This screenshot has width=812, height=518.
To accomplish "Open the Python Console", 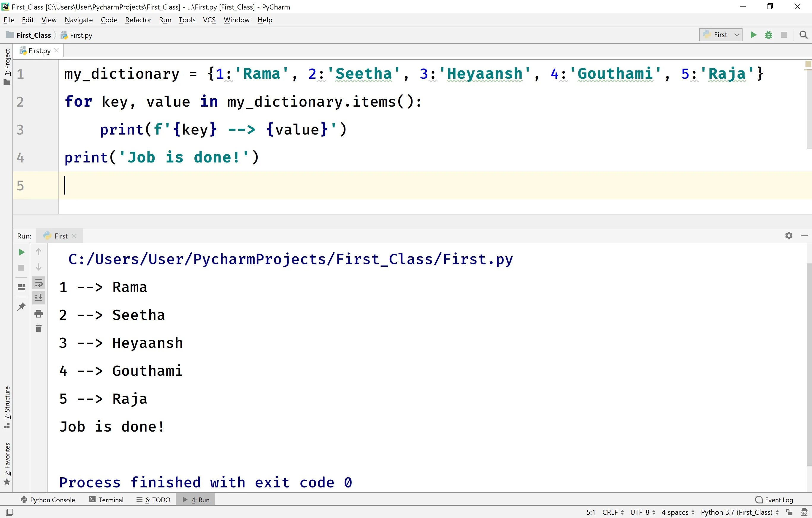I will tap(48, 500).
